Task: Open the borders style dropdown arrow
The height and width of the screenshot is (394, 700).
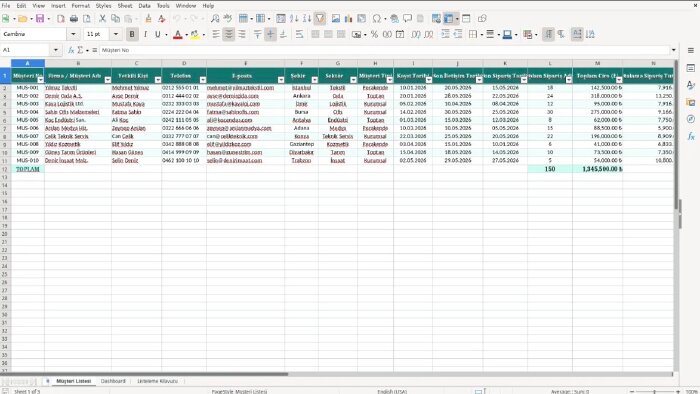Action: [482, 34]
